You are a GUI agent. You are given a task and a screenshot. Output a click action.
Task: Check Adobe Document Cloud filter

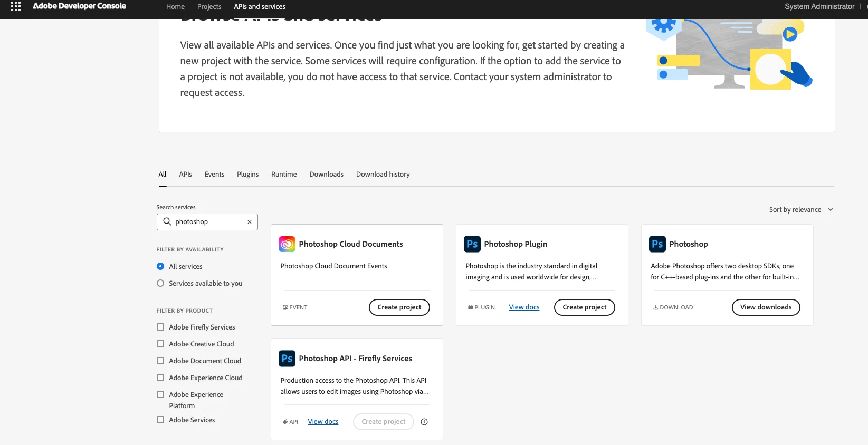pos(160,361)
